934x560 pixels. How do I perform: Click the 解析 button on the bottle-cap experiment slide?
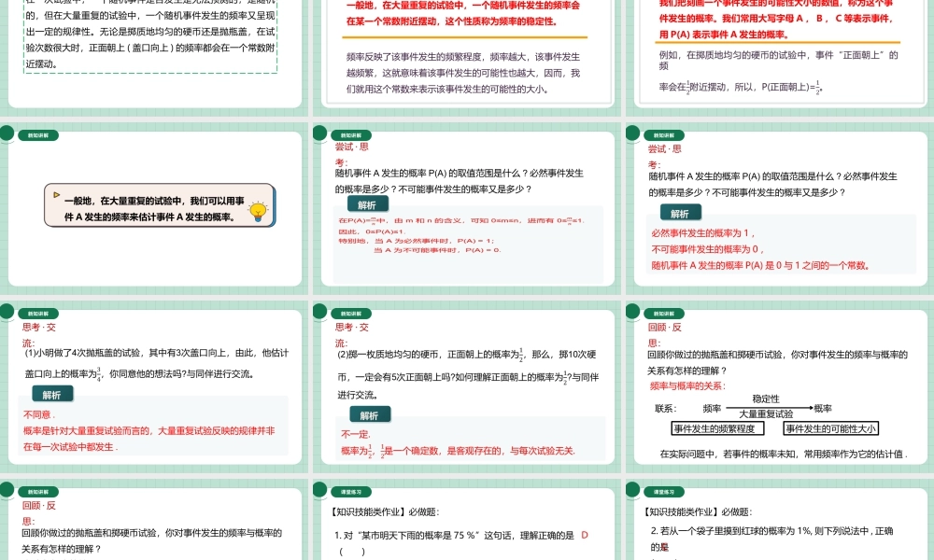[52, 394]
